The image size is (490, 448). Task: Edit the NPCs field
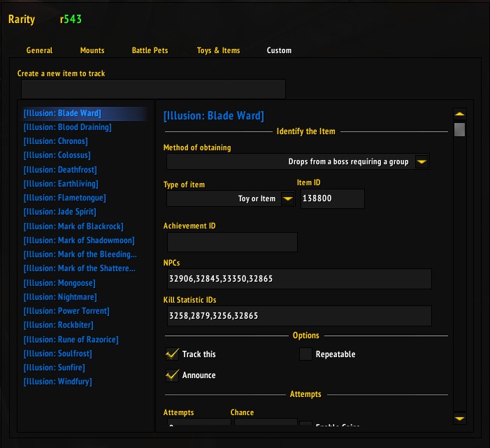pyautogui.click(x=299, y=279)
